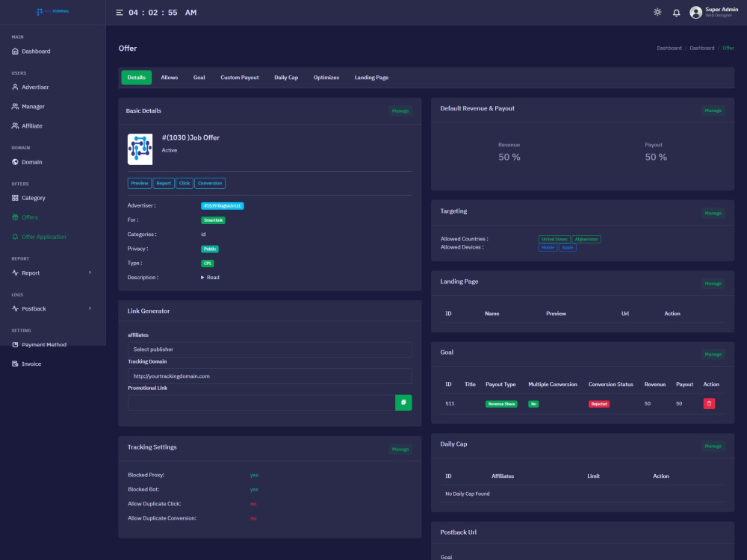The height and width of the screenshot is (560, 747).
Task: Click the Domain globe icon
Action: [15, 162]
